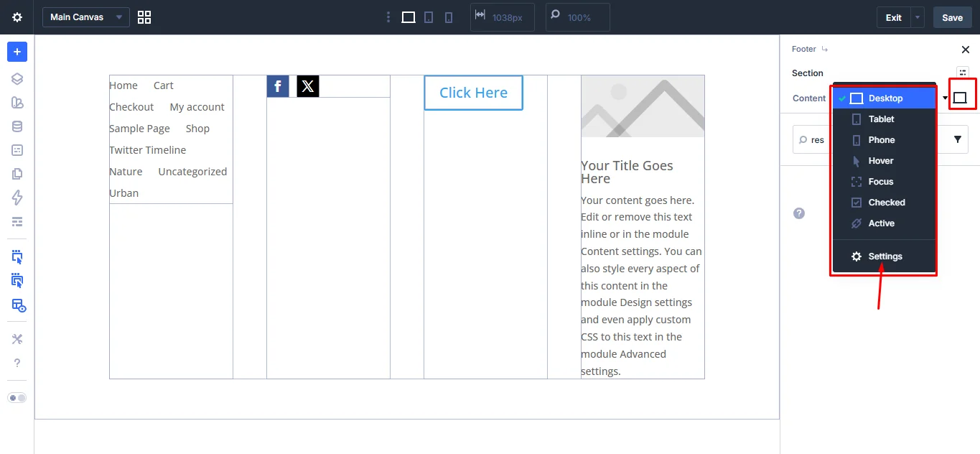Switch to desktop view in the top bar

[409, 17]
